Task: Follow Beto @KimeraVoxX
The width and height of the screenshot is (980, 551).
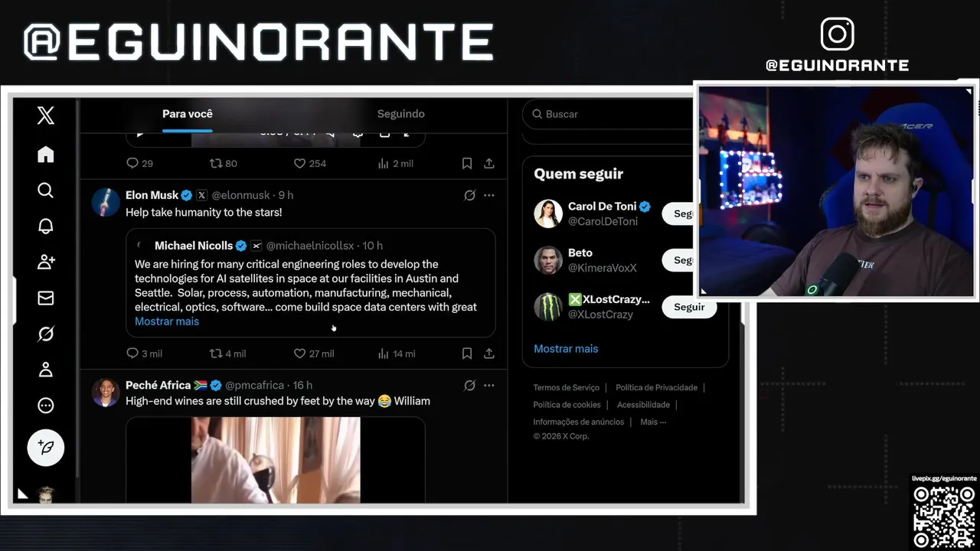Action: pos(678,260)
